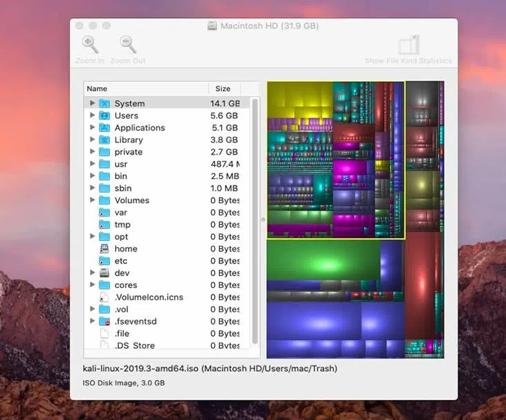Click the file list vertical scrollbar
Viewport: 506px width, 420px height.
point(255,221)
